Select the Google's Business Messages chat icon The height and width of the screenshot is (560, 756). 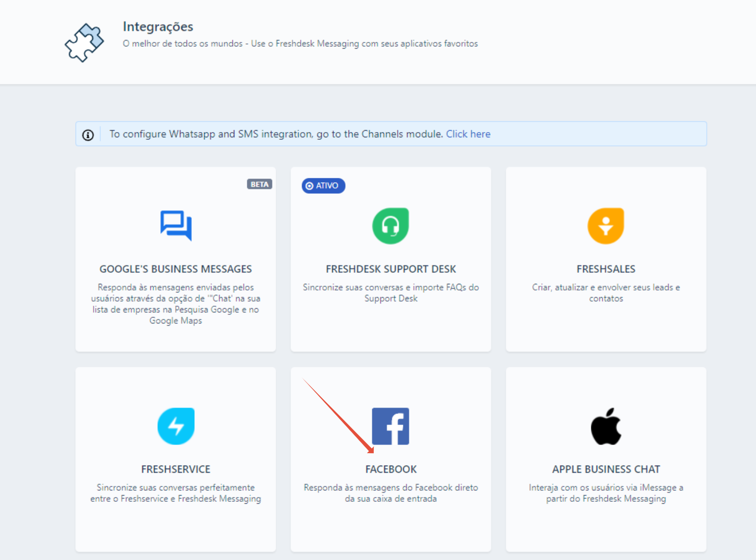click(176, 226)
